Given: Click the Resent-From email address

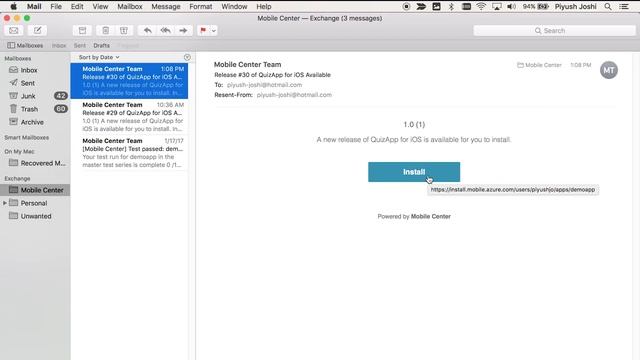Looking at the screenshot, I should 294,95.
